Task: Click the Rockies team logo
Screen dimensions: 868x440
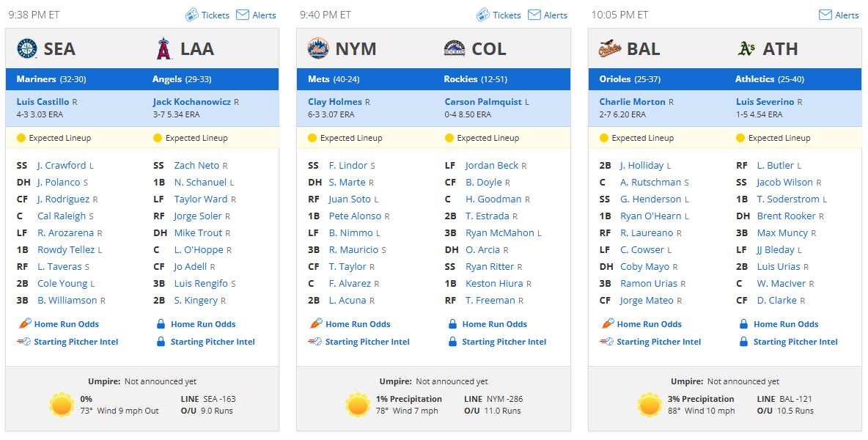Action: tap(455, 48)
